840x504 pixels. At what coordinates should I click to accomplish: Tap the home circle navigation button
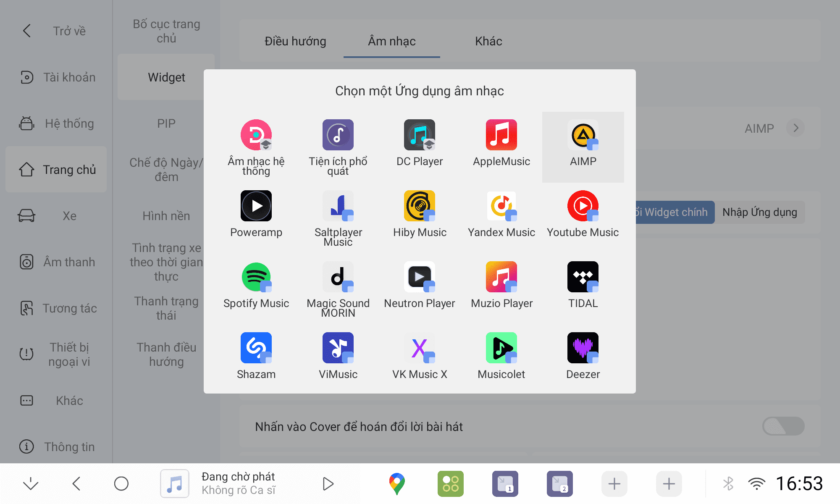(x=121, y=484)
